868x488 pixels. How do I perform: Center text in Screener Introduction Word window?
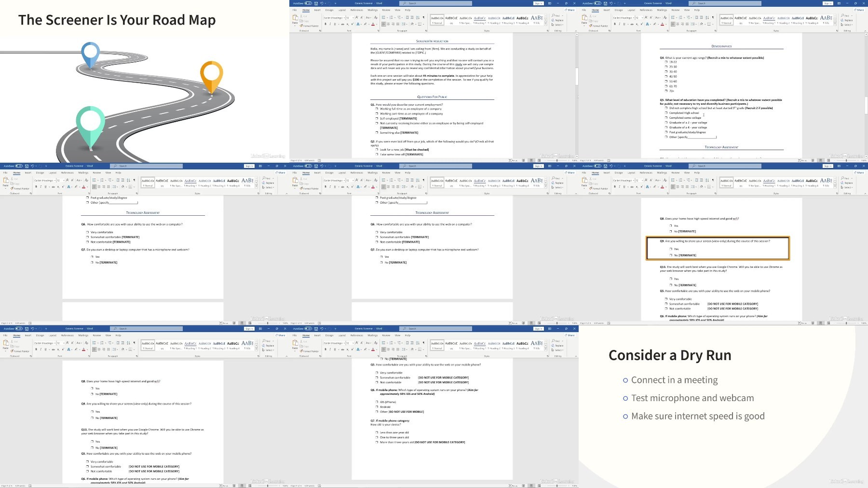point(388,24)
